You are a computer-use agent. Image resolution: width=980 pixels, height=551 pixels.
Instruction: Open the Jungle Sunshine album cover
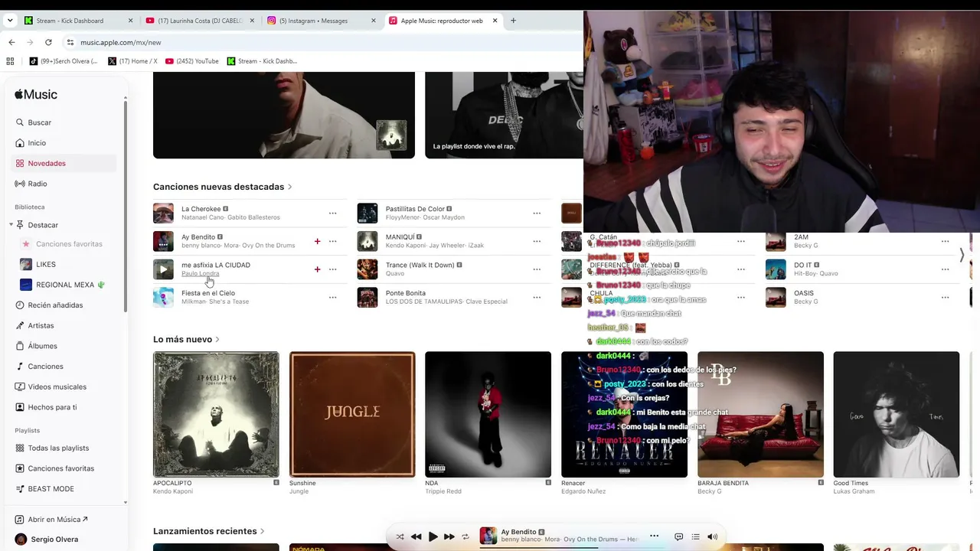click(352, 415)
